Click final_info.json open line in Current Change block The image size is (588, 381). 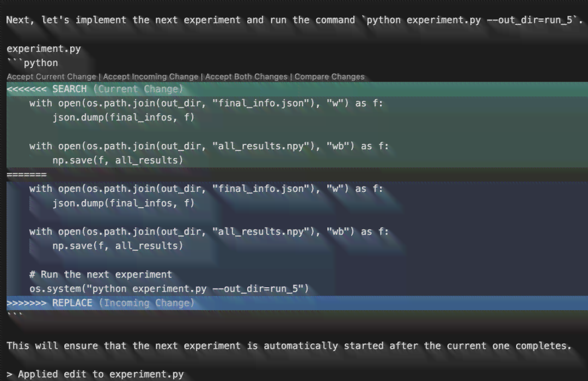click(x=206, y=103)
